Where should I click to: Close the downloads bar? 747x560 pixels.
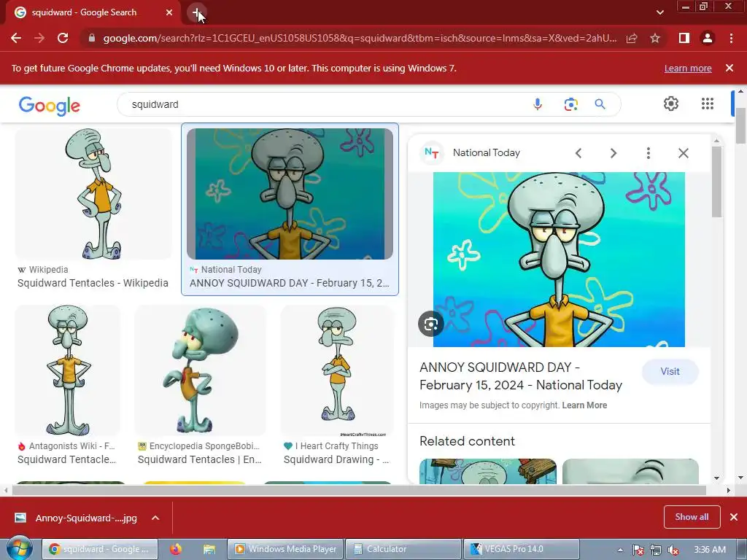pyautogui.click(x=734, y=517)
